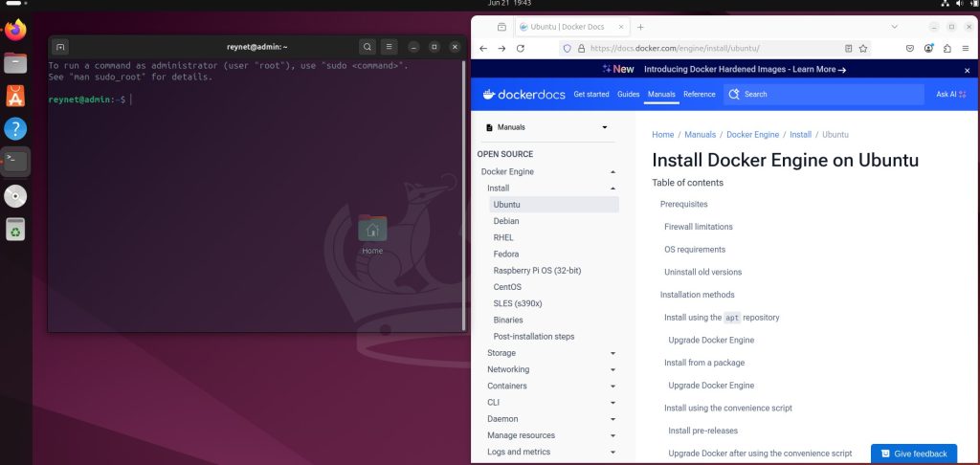The width and height of the screenshot is (980, 465).
Task: Jump to Prerequisites in table of contents
Action: coord(683,205)
